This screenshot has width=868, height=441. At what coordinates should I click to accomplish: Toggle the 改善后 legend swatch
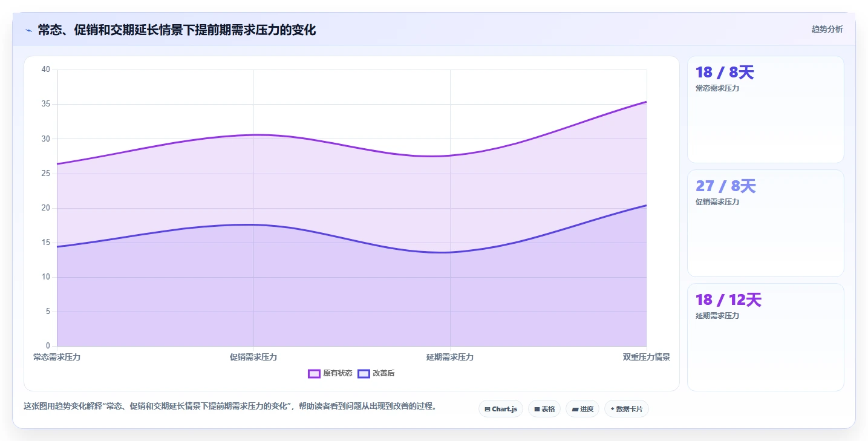pyautogui.click(x=364, y=373)
